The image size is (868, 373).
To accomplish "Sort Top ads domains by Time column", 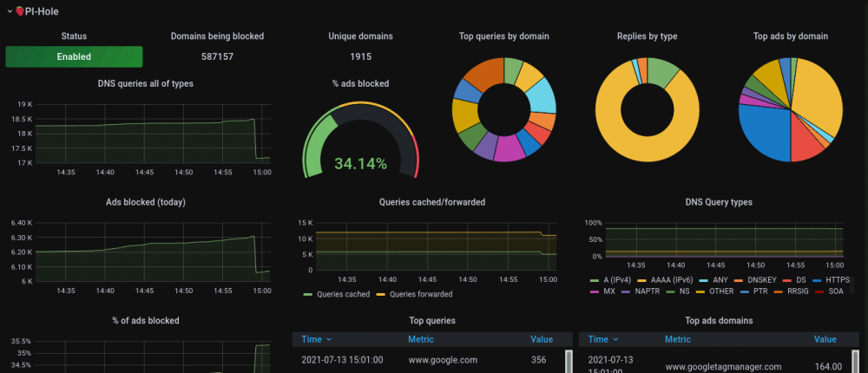I will (x=603, y=339).
